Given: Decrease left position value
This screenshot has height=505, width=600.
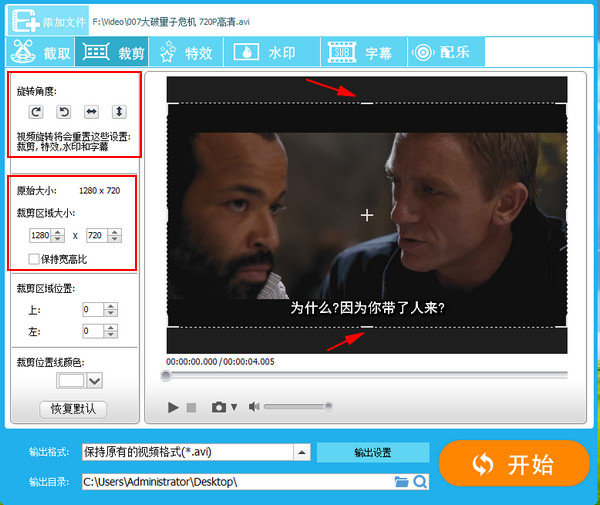Looking at the screenshot, I should (111, 334).
